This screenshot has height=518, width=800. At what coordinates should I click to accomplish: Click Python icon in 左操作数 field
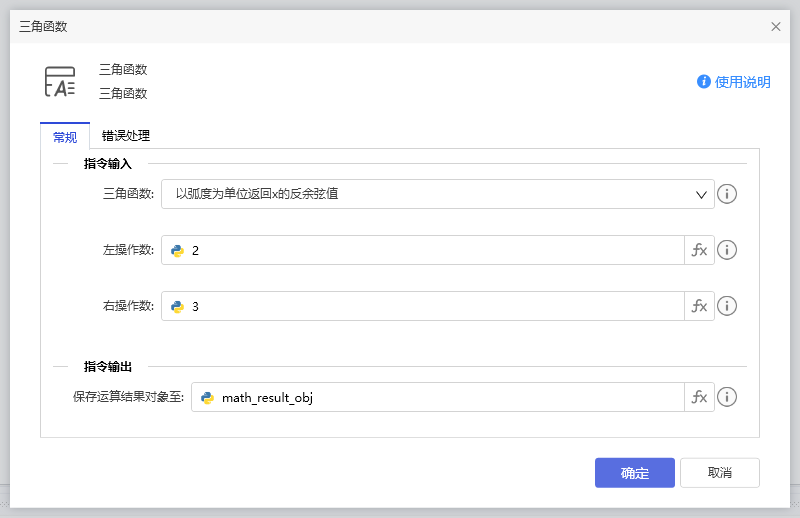178,250
